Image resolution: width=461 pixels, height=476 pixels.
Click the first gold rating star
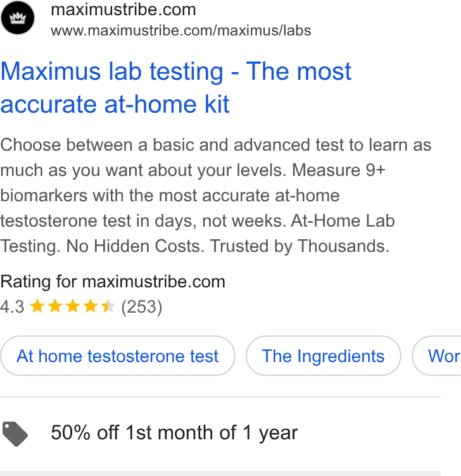pyautogui.click(x=37, y=306)
